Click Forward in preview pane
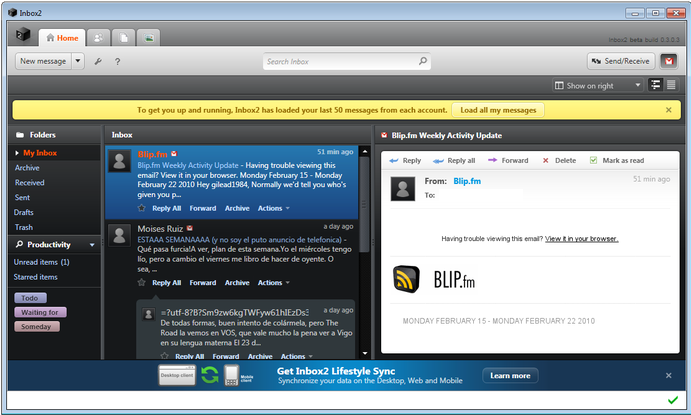 [508, 161]
